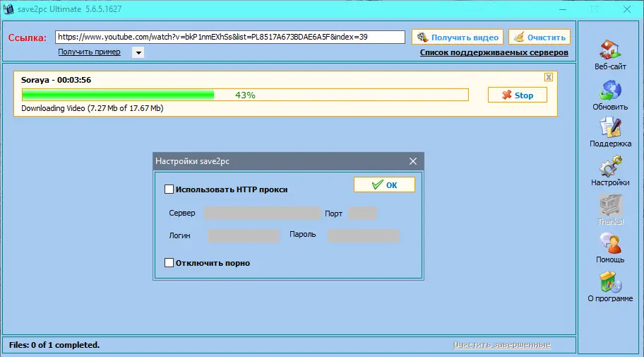Open Помощь help person icon
644x357 pixels.
pyautogui.click(x=610, y=243)
